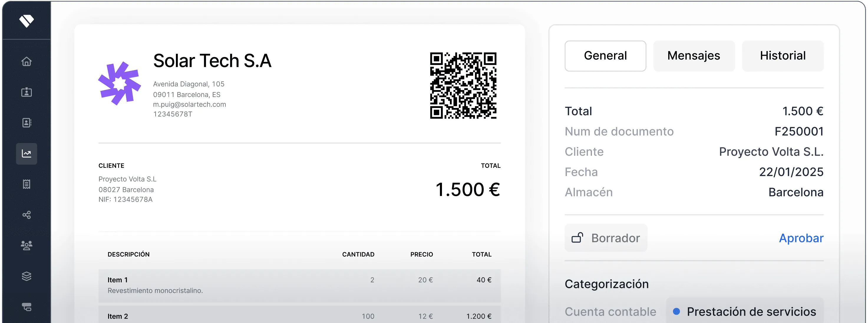The width and height of the screenshot is (868, 323).
Task: Click Item 2 price 12 €
Action: pos(425,316)
